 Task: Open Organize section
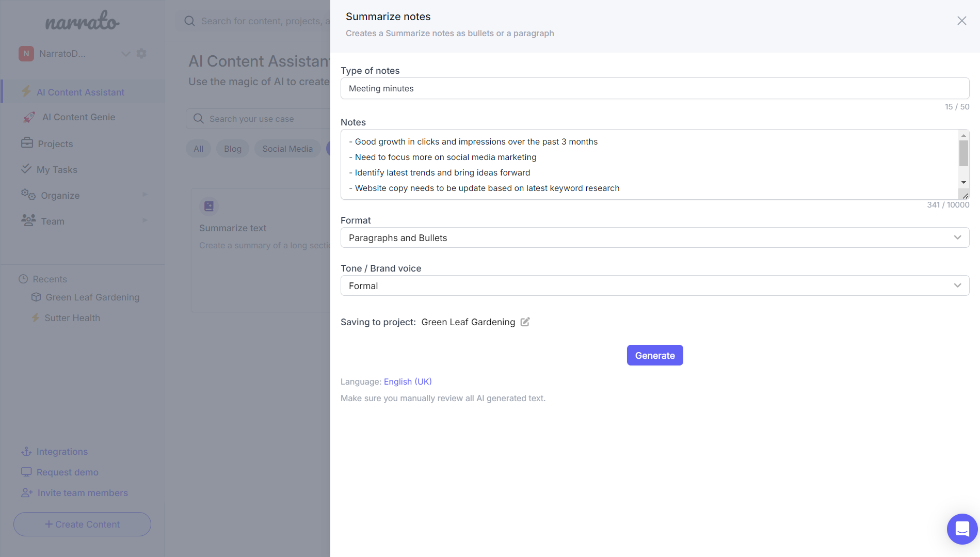click(x=60, y=195)
